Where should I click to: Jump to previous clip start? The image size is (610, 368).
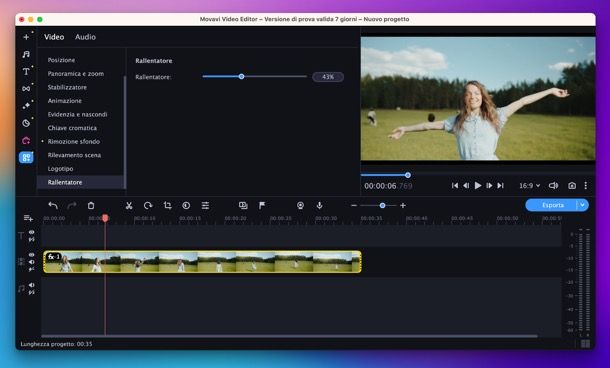click(x=454, y=186)
